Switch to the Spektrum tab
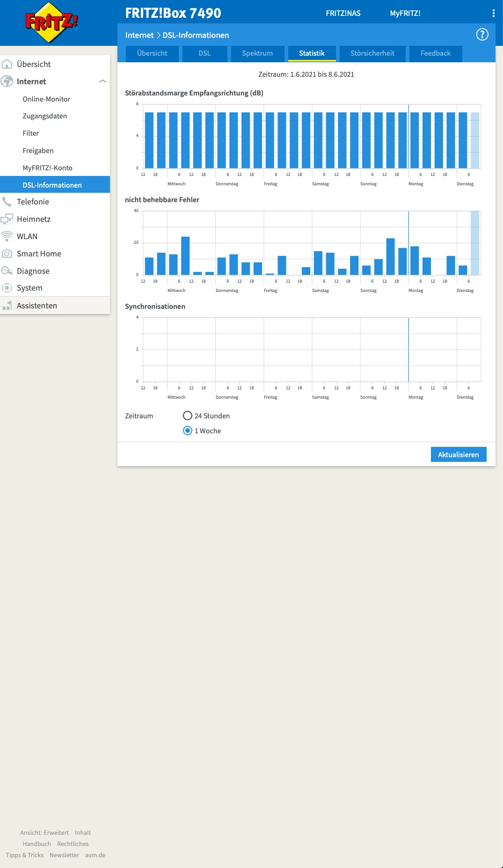Image resolution: width=503 pixels, height=868 pixels. click(x=257, y=53)
